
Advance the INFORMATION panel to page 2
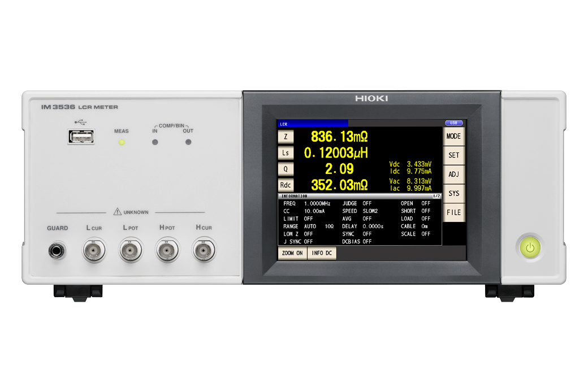pyautogui.click(x=436, y=195)
